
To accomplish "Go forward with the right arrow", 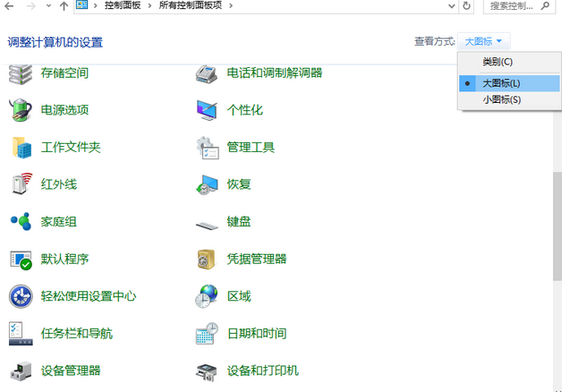I will tap(31, 6).
